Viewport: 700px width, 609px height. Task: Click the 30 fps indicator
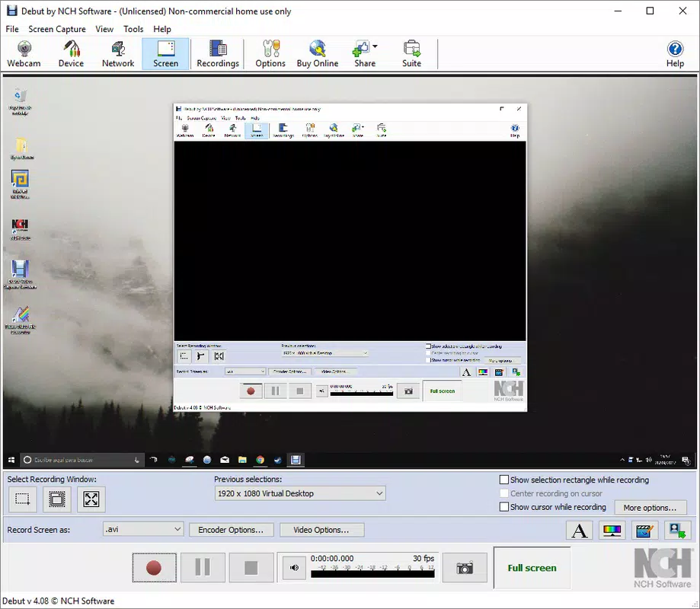(424, 559)
